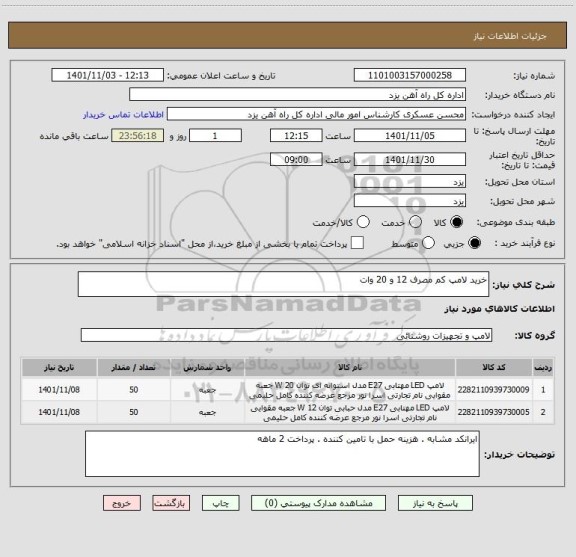Select the خدمت radio button
The height and width of the screenshot is (557, 576).
pos(415,222)
